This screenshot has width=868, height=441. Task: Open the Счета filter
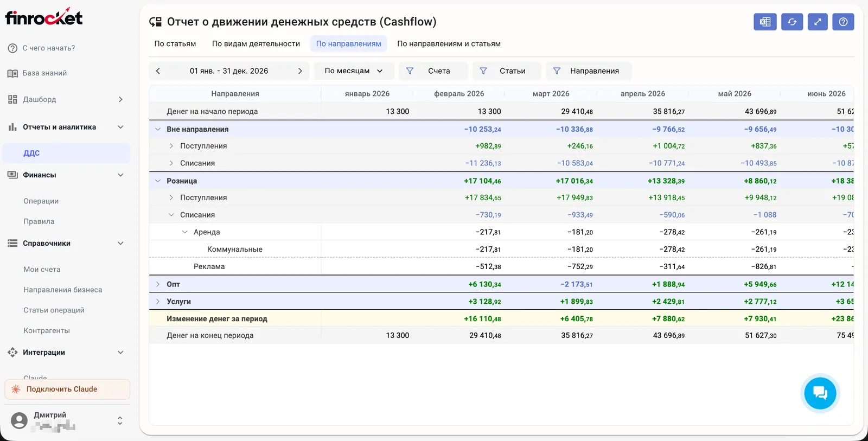pyautogui.click(x=433, y=71)
